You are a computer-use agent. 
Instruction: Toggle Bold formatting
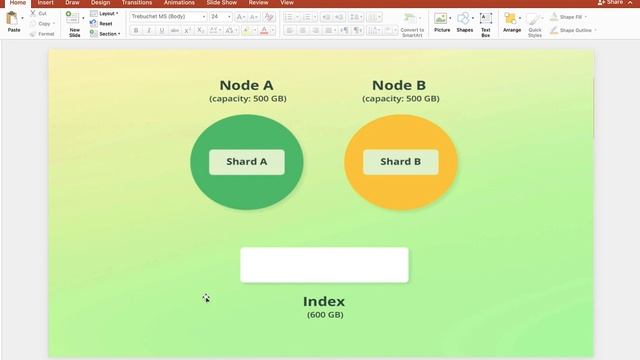click(x=136, y=31)
